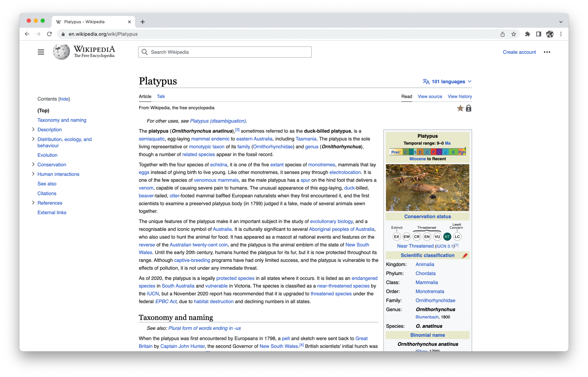Click the featured article star icon

[x=460, y=108]
